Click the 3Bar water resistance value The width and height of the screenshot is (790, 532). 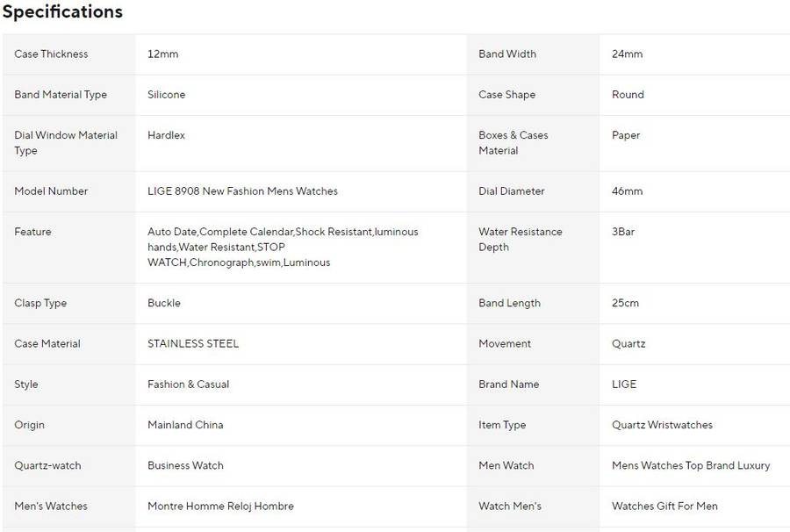[623, 232]
